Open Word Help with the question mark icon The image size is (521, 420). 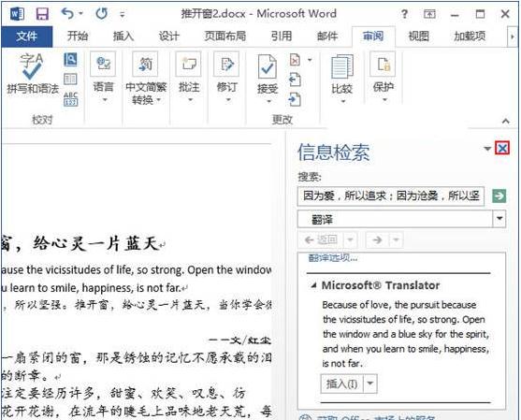404,14
